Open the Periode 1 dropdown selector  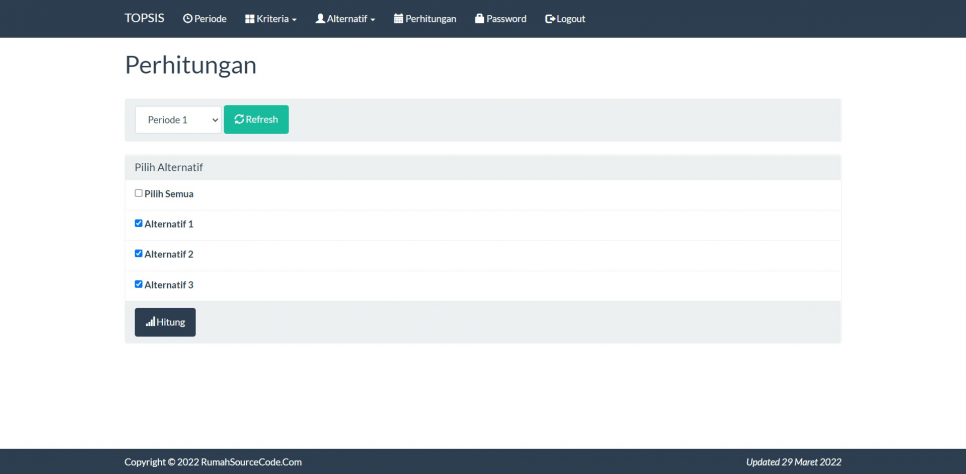pos(178,120)
